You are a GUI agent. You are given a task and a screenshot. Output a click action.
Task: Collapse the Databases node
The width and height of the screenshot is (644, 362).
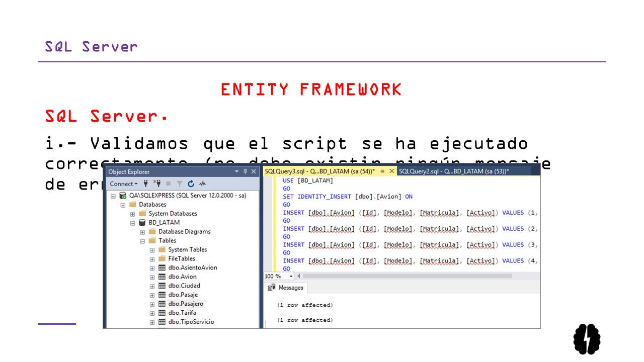(123, 205)
